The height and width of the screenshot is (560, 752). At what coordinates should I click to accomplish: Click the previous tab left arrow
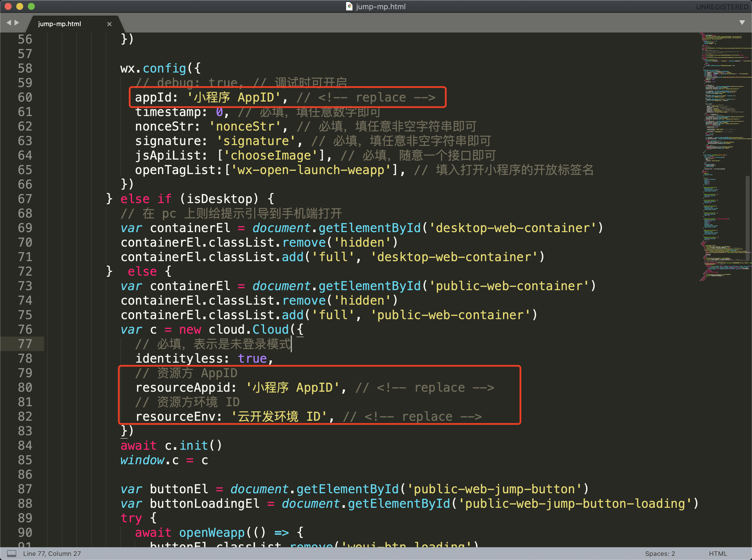point(8,23)
